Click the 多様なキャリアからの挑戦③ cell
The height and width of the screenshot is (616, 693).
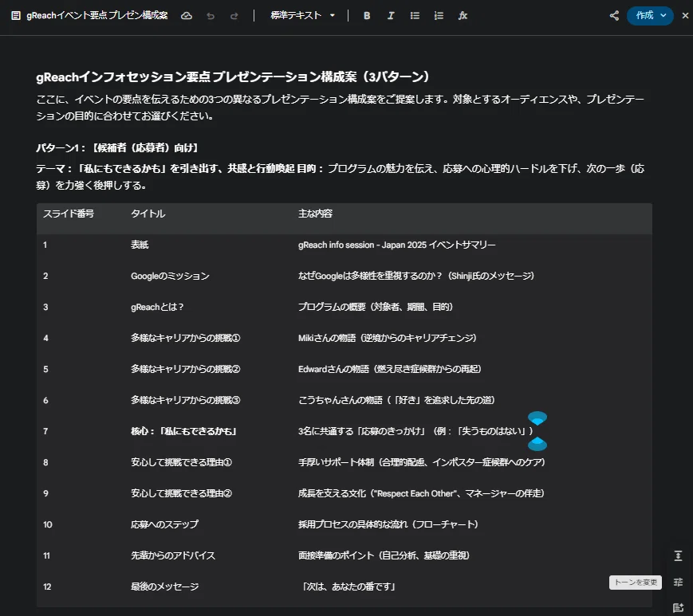click(186, 400)
